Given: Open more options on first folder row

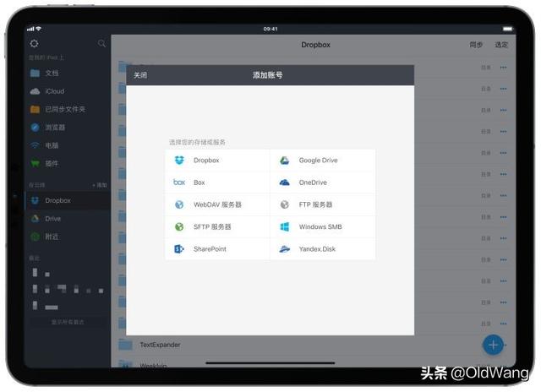Looking at the screenshot, I should (504, 68).
